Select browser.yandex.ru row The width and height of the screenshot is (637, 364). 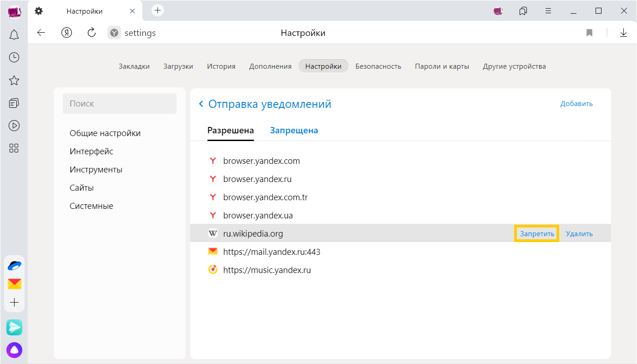400,179
